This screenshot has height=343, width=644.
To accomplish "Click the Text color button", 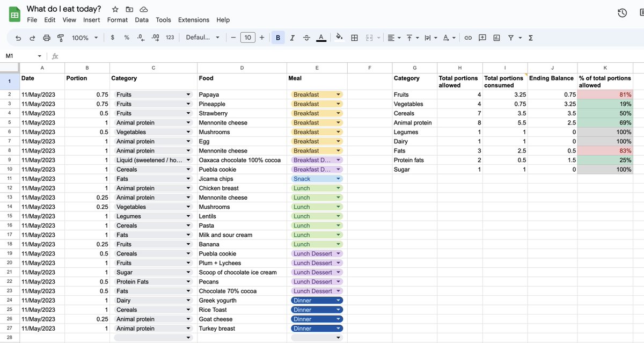I will point(321,38).
